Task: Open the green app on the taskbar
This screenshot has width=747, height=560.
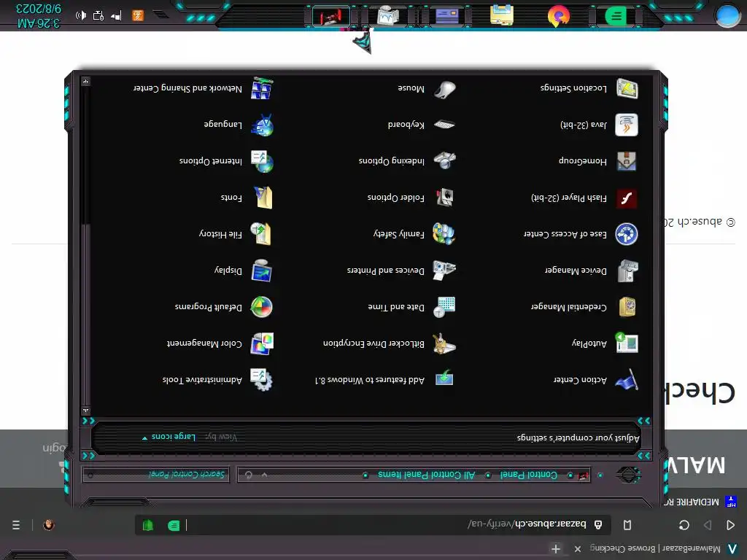Action: coord(616,17)
